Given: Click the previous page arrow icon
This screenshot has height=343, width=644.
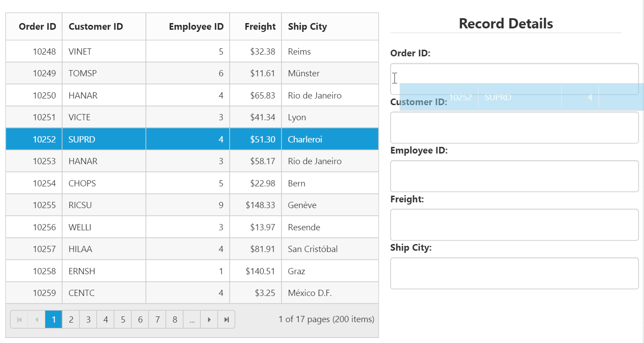Looking at the screenshot, I should (36, 319).
